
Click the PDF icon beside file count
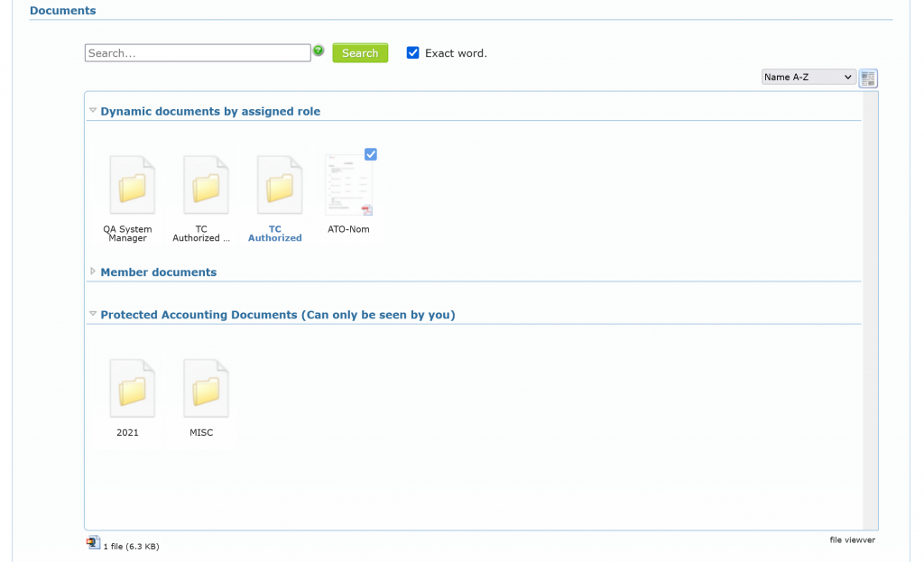click(x=93, y=543)
